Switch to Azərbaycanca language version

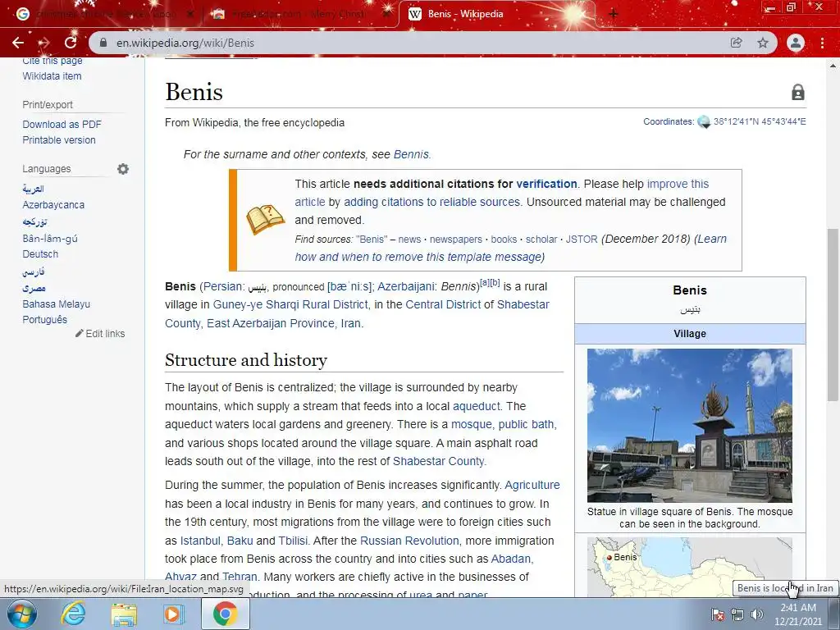coord(53,204)
